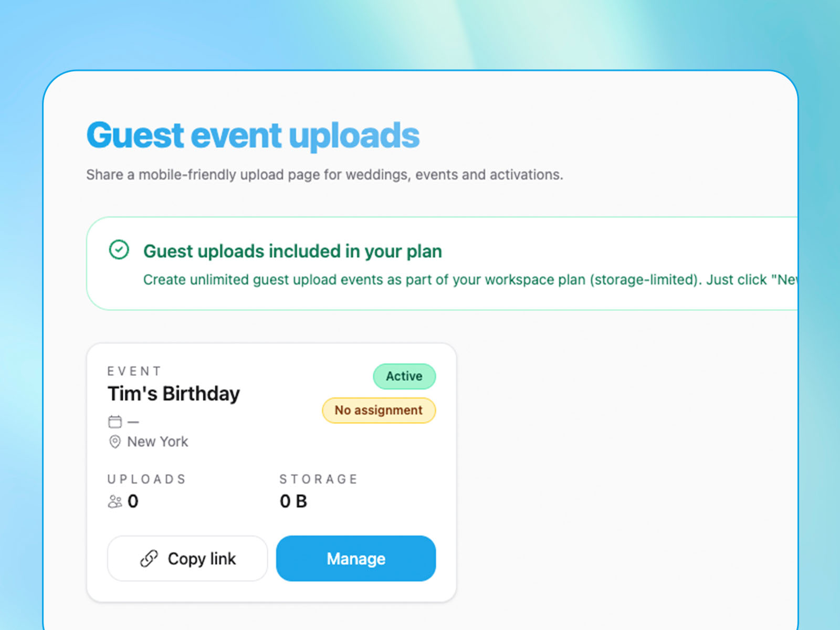Viewport: 840px width, 630px height.
Task: Click the No assignment badge to assign
Action: coord(379,410)
